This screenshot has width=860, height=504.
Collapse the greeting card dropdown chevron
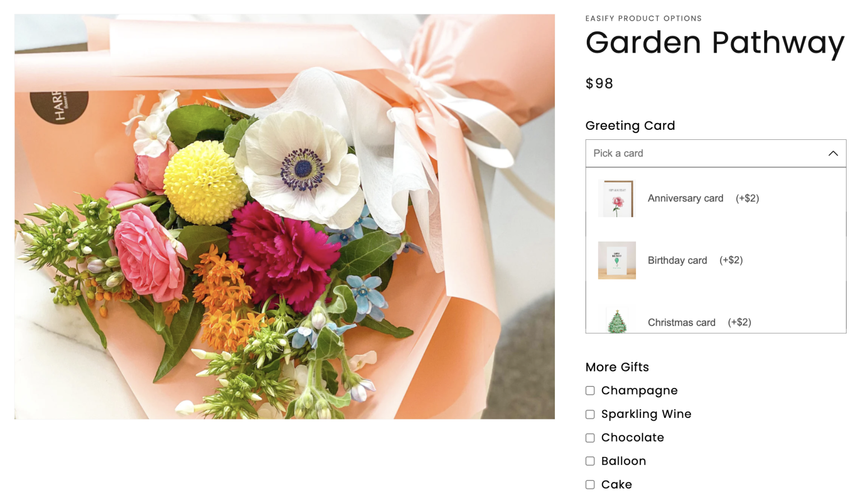(833, 153)
